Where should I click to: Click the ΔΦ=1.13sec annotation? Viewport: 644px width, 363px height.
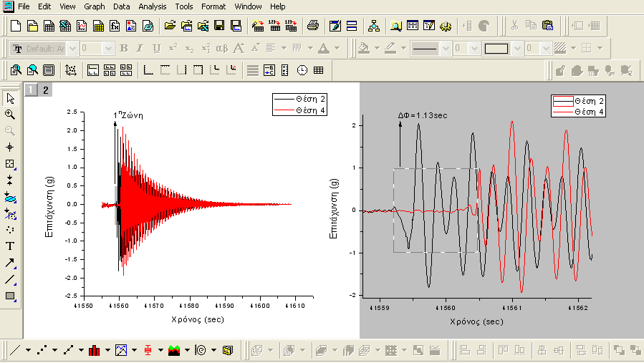pos(423,115)
